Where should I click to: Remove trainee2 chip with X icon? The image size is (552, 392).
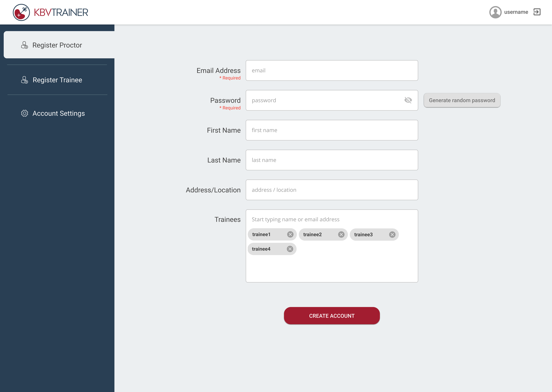coord(341,234)
